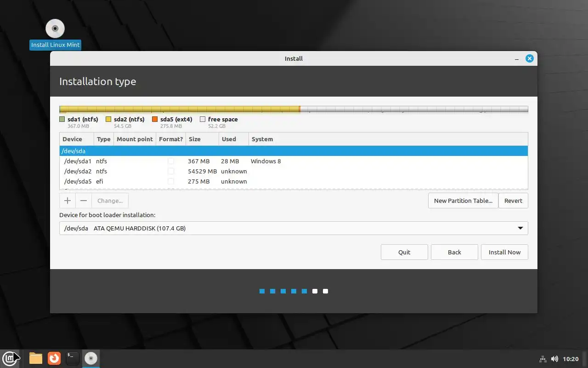The height and width of the screenshot is (368, 588).
Task: Toggle the Format checkbox for /dev/sda1
Action: (171, 161)
